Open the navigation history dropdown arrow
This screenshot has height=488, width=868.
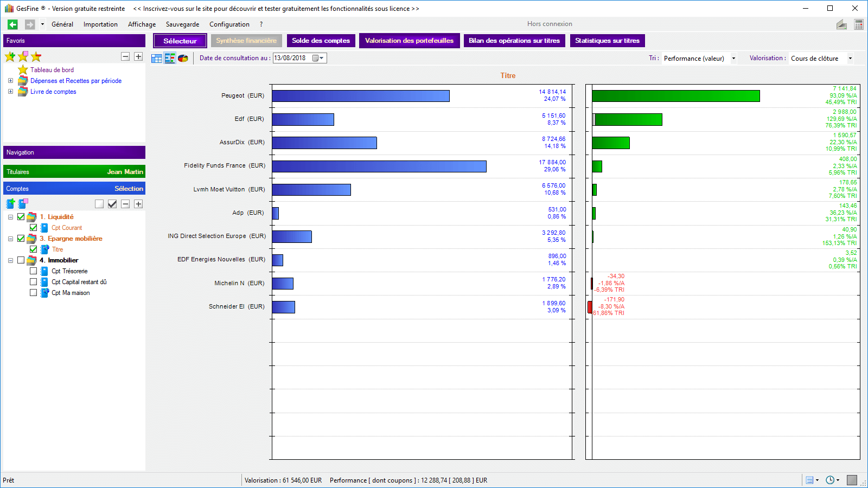pos(42,24)
